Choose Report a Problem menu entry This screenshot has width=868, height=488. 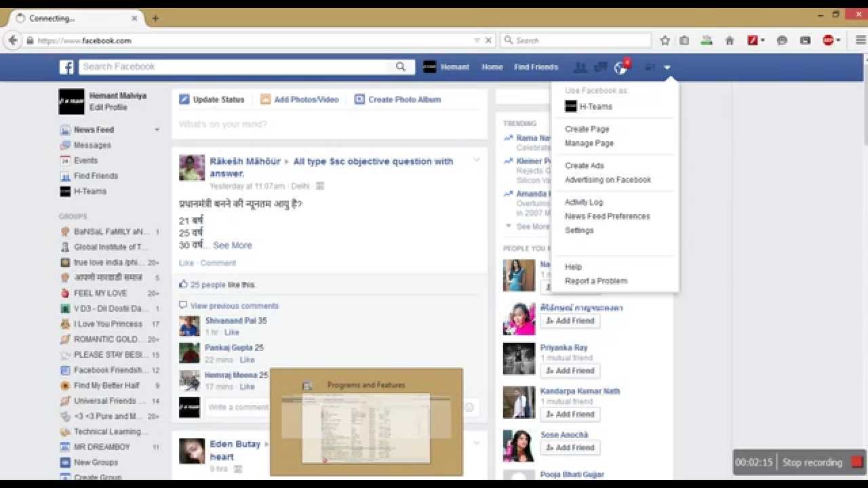pos(596,281)
